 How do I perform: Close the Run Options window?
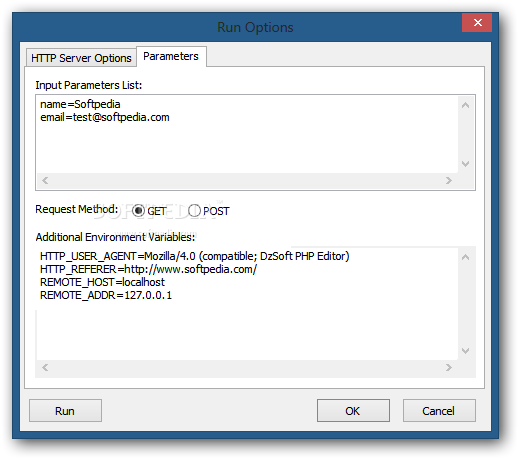(x=477, y=23)
